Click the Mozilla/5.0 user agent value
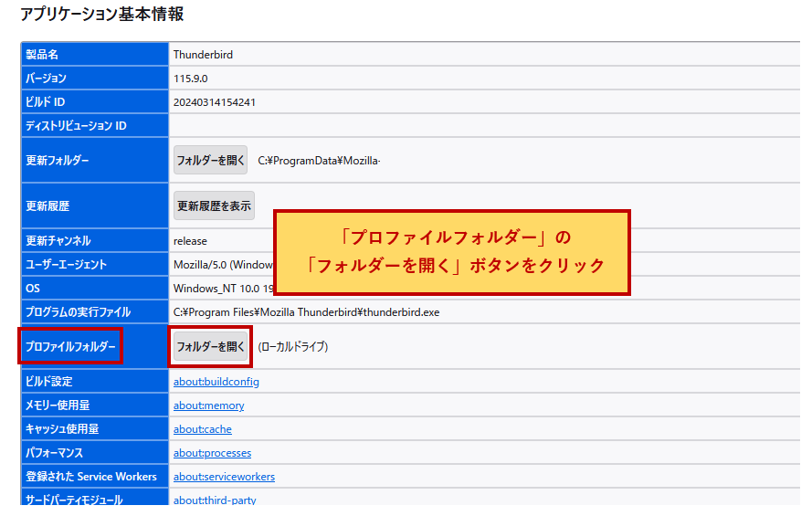Image resolution: width=812 pixels, height=516 pixels. [x=223, y=265]
